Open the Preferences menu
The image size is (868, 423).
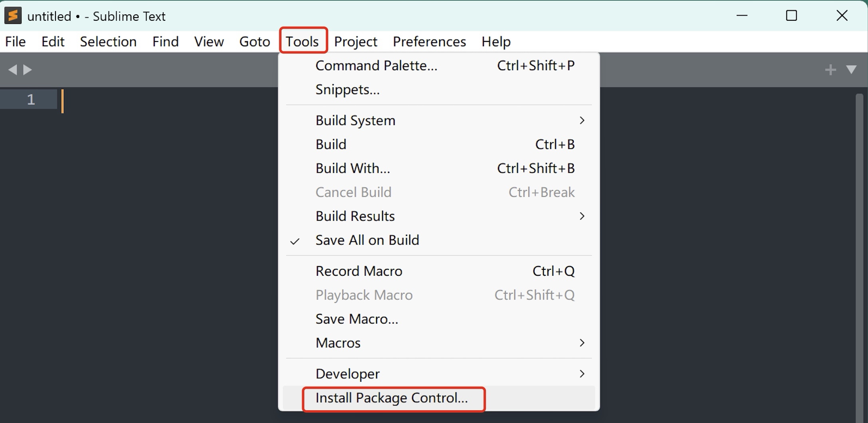(x=429, y=42)
